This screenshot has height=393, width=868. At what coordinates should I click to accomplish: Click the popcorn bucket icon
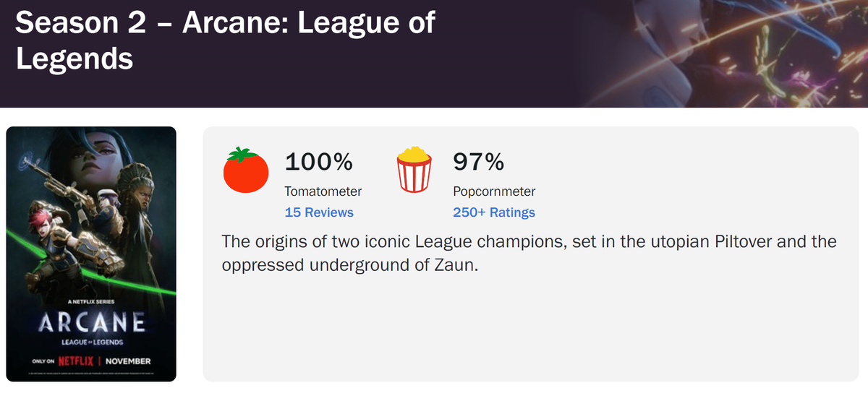[414, 170]
